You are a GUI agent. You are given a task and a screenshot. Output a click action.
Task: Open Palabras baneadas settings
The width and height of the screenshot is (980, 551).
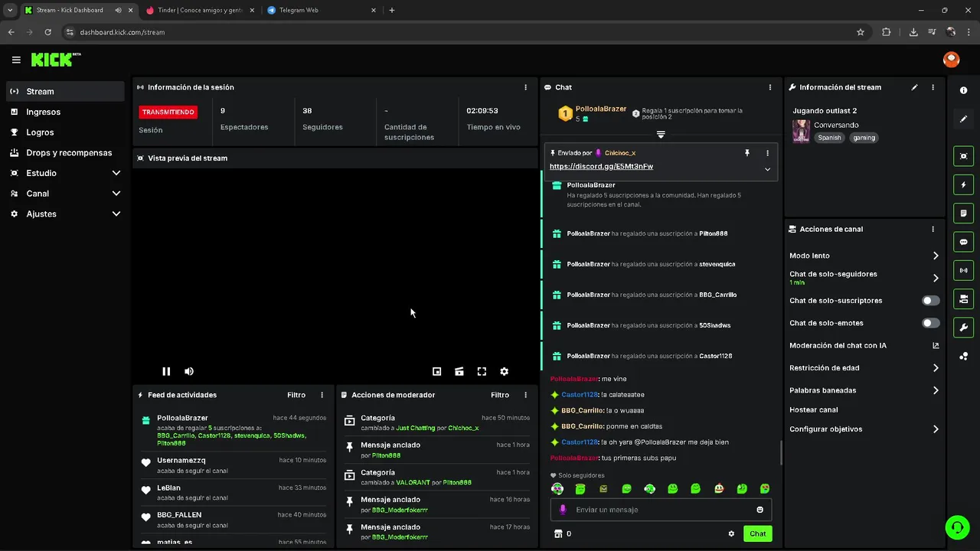tap(864, 390)
